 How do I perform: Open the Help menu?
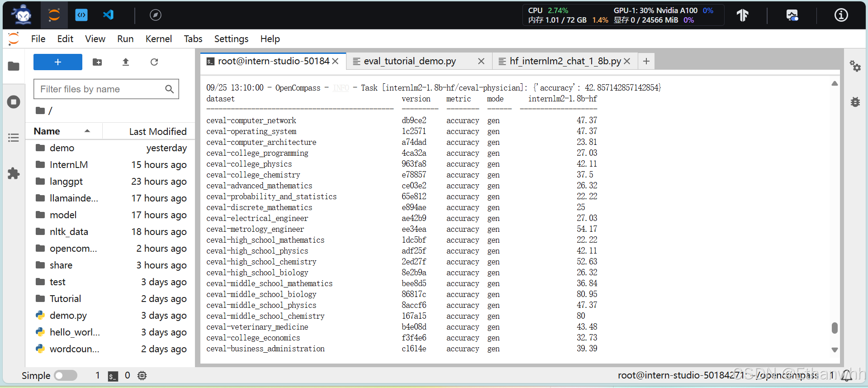click(270, 39)
